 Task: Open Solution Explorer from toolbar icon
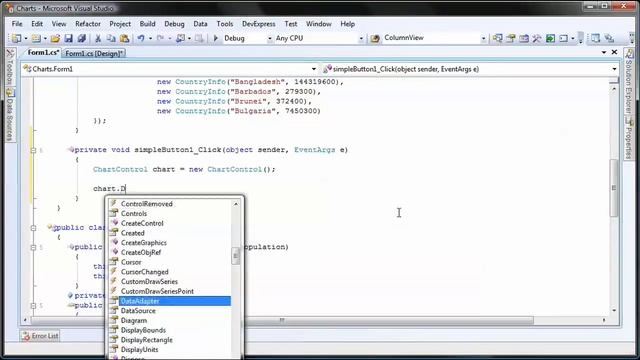coord(497,38)
